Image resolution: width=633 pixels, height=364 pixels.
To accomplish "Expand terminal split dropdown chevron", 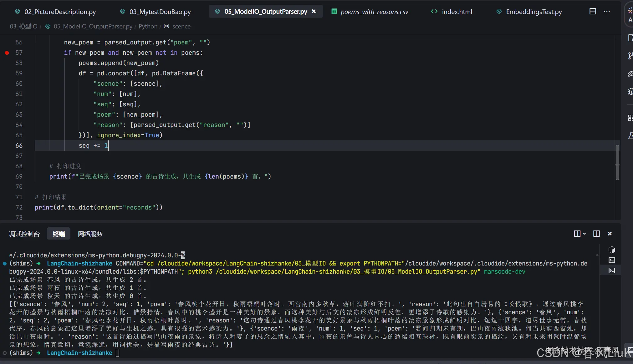I will click(x=584, y=234).
